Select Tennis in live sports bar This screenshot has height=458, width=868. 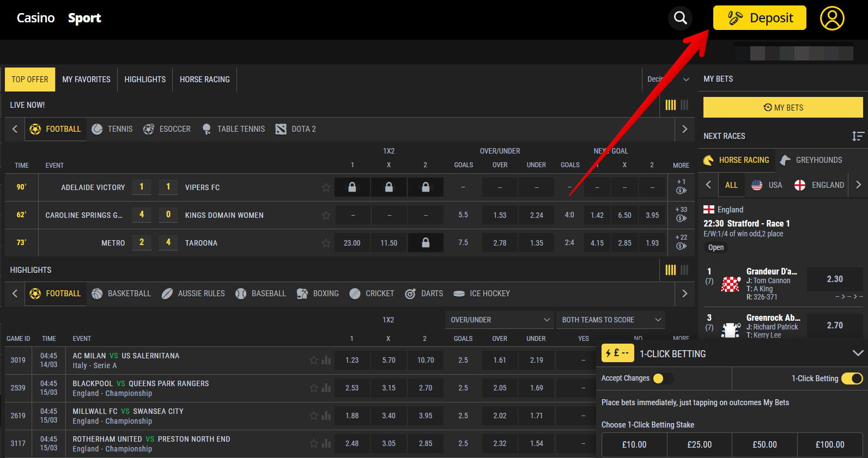click(112, 129)
